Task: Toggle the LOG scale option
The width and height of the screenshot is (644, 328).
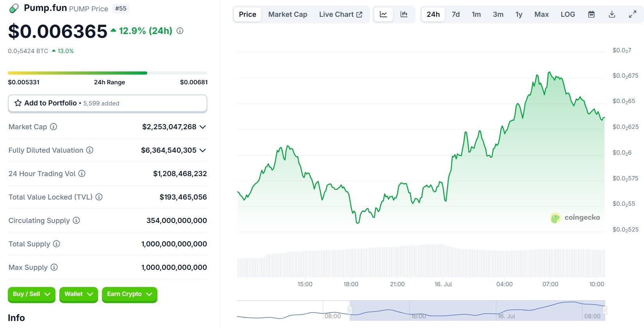Action: pyautogui.click(x=568, y=14)
